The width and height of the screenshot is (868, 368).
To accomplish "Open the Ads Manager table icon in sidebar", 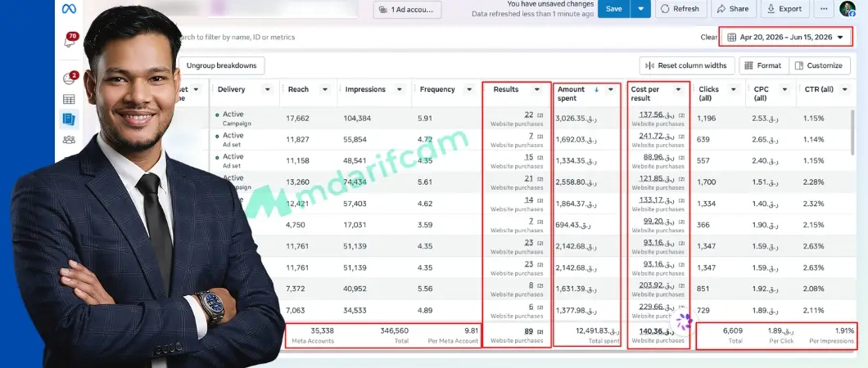I will [70, 100].
